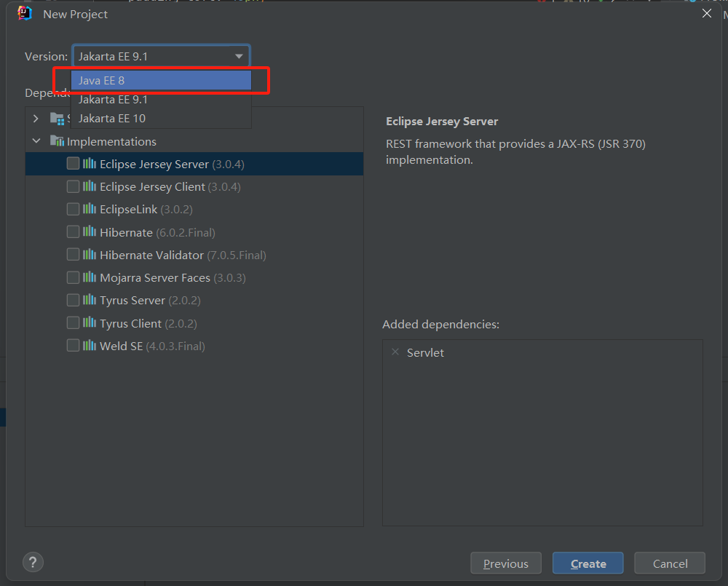Click the Eclipse Jersey Server description heading
The width and height of the screenshot is (728, 586).
click(x=442, y=121)
